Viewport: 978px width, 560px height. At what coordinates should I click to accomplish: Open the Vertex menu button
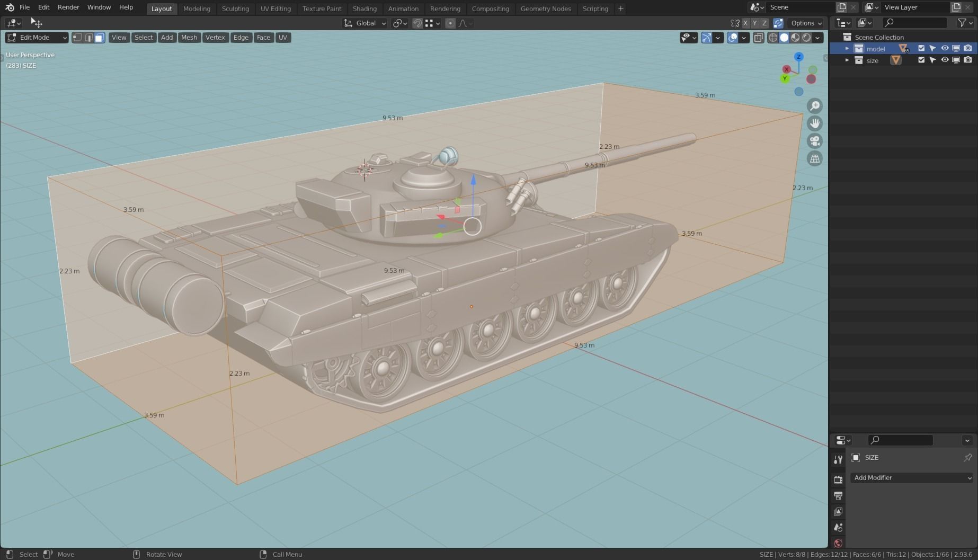click(x=215, y=38)
